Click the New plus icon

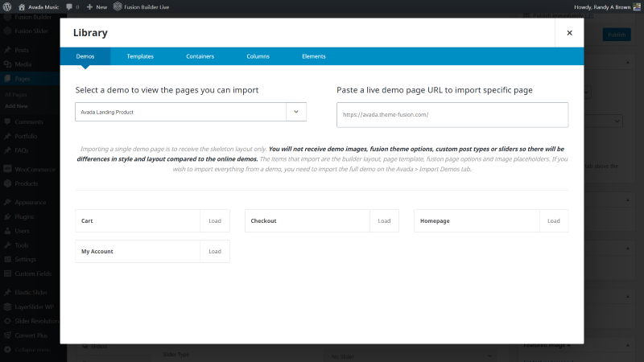(x=89, y=7)
